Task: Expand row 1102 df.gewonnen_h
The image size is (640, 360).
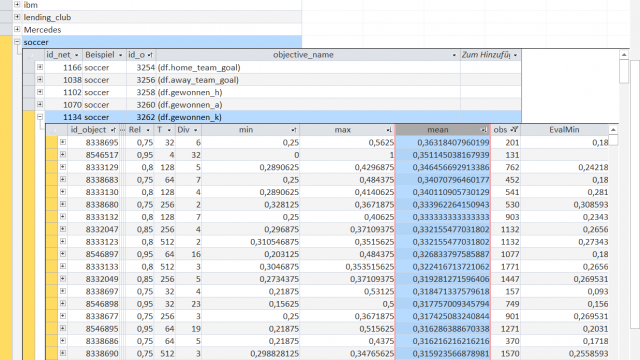Action: 40,92
